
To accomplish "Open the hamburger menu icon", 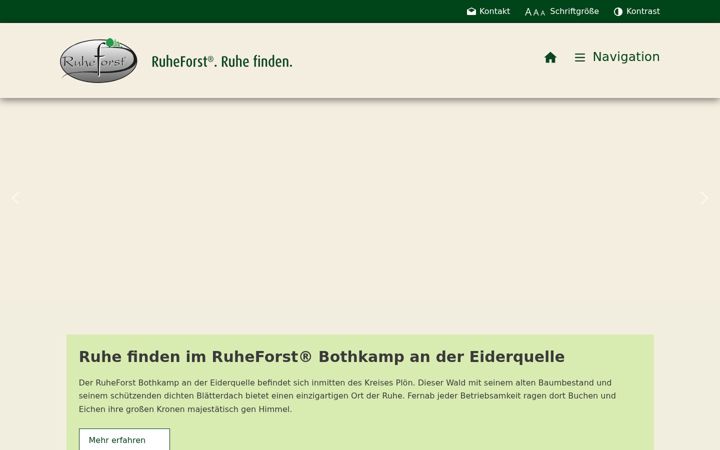I will [580, 57].
